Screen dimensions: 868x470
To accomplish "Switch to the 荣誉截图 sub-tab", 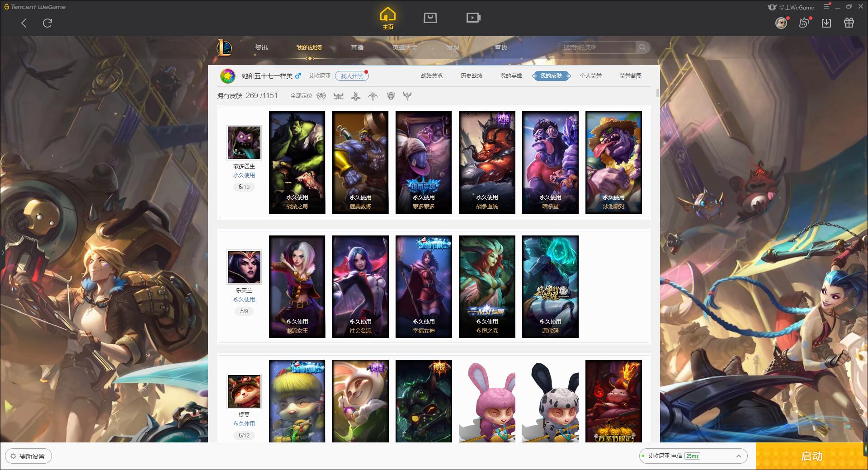I will point(631,76).
